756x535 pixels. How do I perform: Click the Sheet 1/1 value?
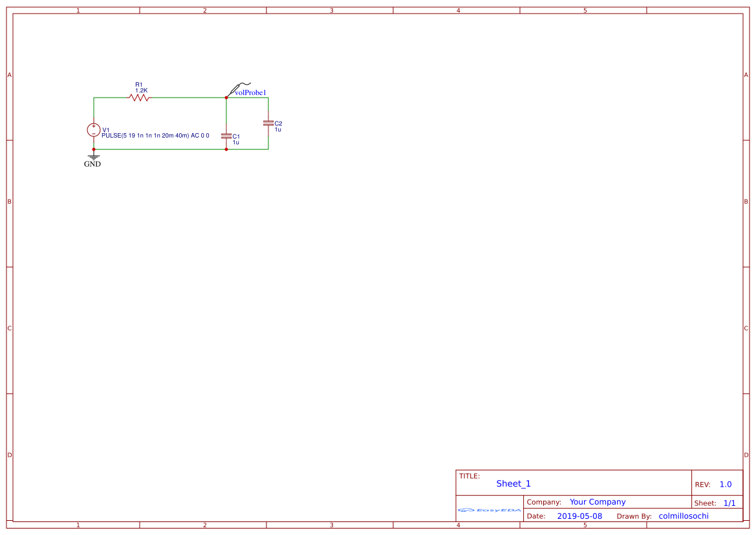[729, 503]
